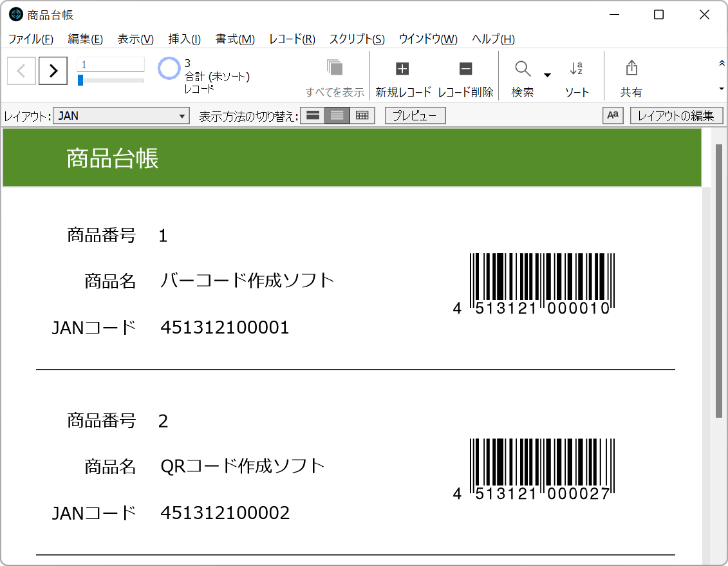Open the スクリプト menu
Image resolution: width=728 pixels, height=566 pixels.
[355, 39]
